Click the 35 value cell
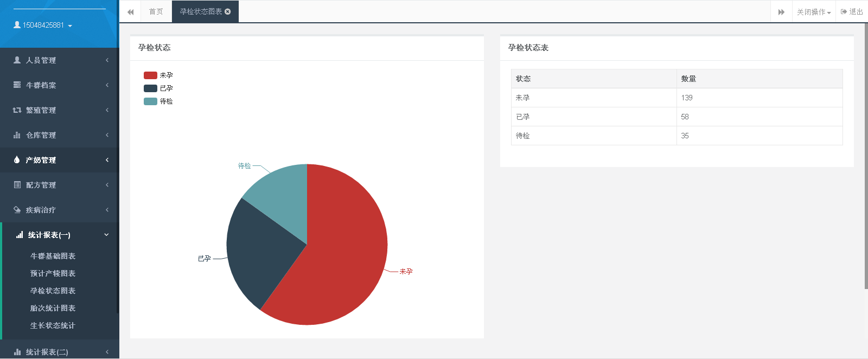 759,136
